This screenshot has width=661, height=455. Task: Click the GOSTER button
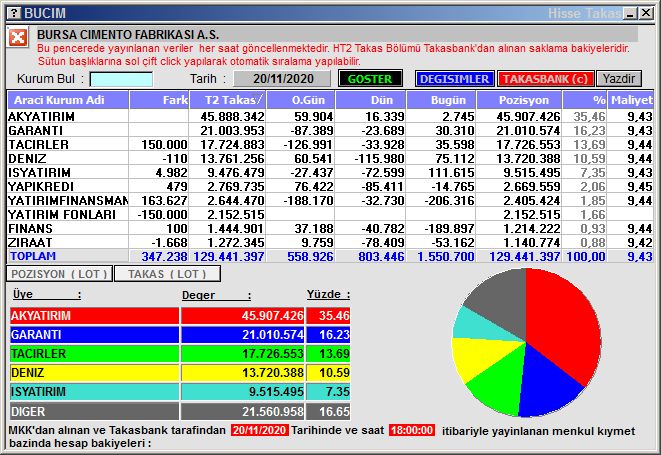click(x=370, y=79)
